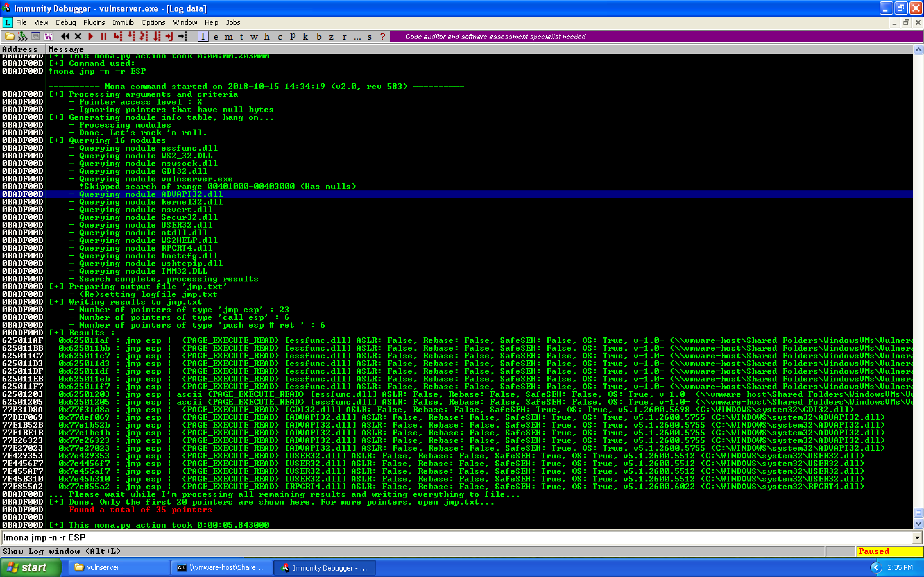
Task: Pause program execution
Action: [103, 37]
